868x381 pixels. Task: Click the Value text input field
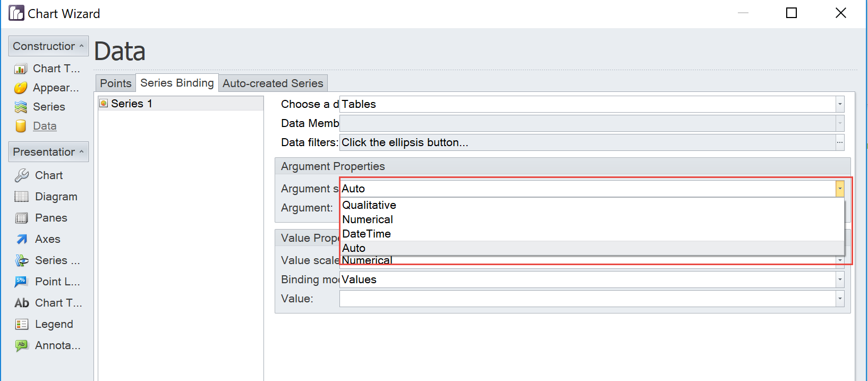click(588, 299)
